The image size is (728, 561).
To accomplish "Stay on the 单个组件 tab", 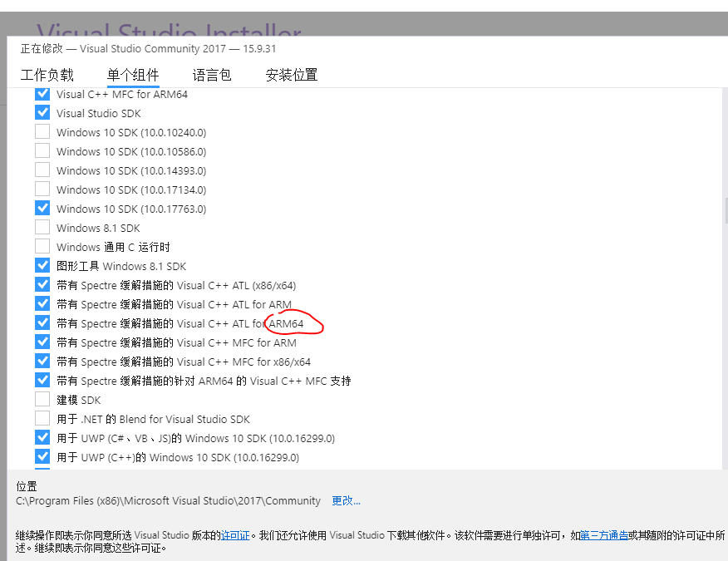I will pos(133,75).
